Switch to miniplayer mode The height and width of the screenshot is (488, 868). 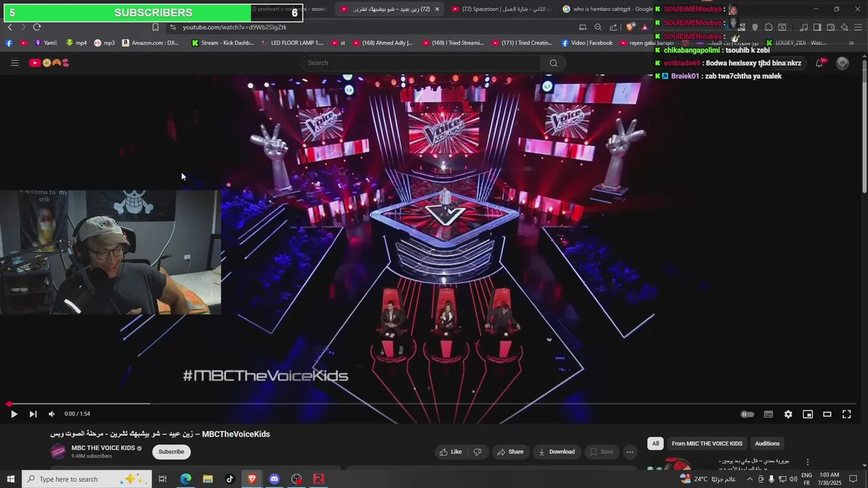coord(808,414)
